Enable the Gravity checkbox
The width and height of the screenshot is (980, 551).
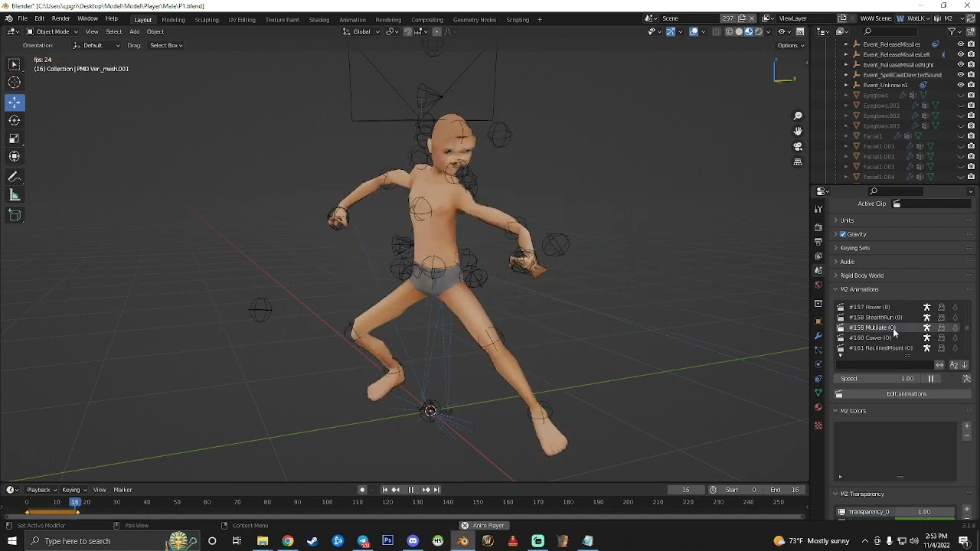[x=843, y=234]
